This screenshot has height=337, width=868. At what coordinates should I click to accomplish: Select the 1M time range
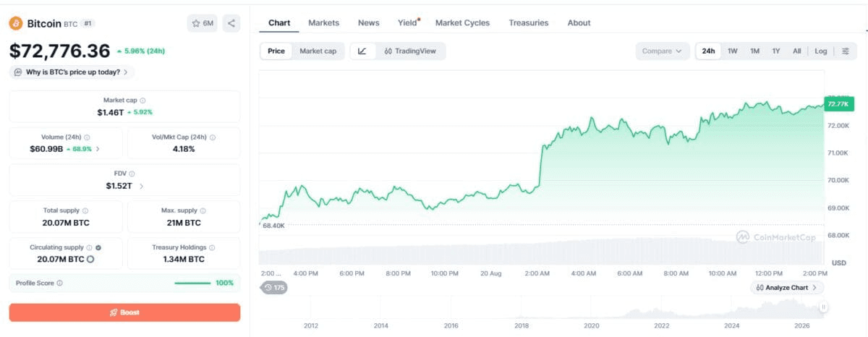click(754, 51)
